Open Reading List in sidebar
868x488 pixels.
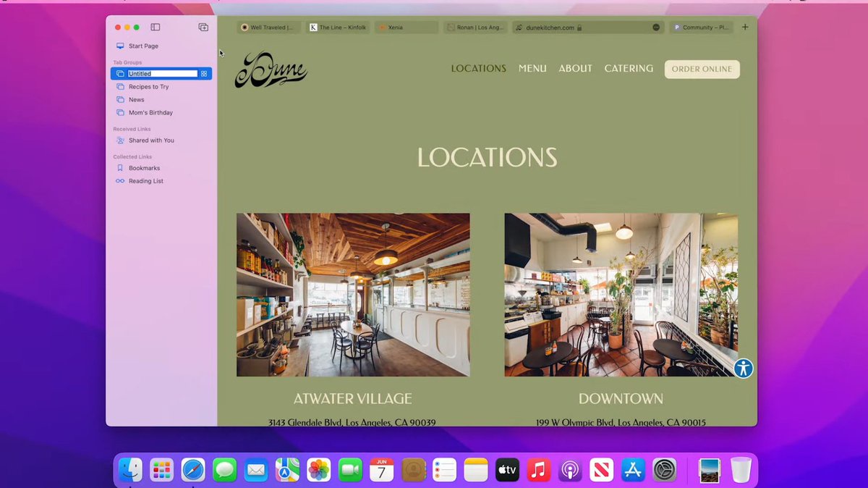145,181
